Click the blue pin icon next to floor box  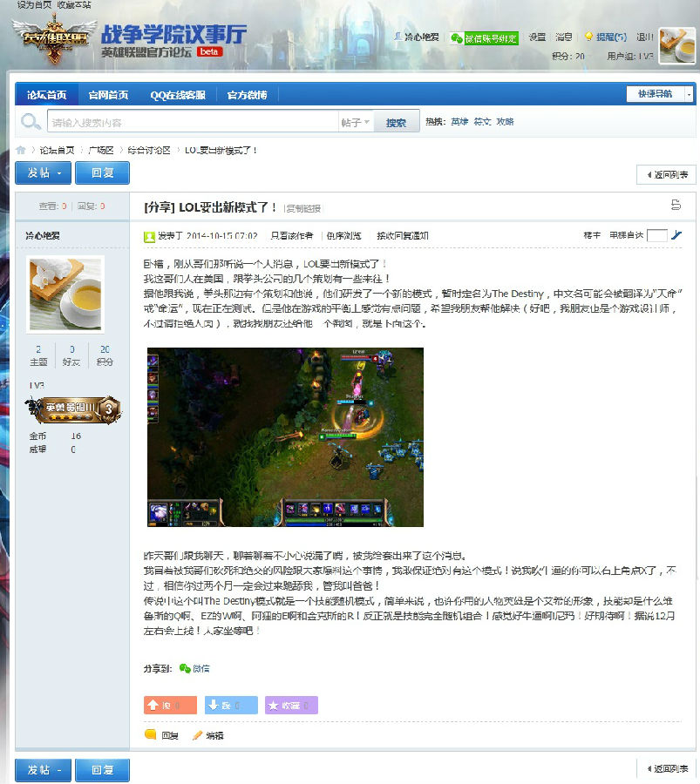676,235
